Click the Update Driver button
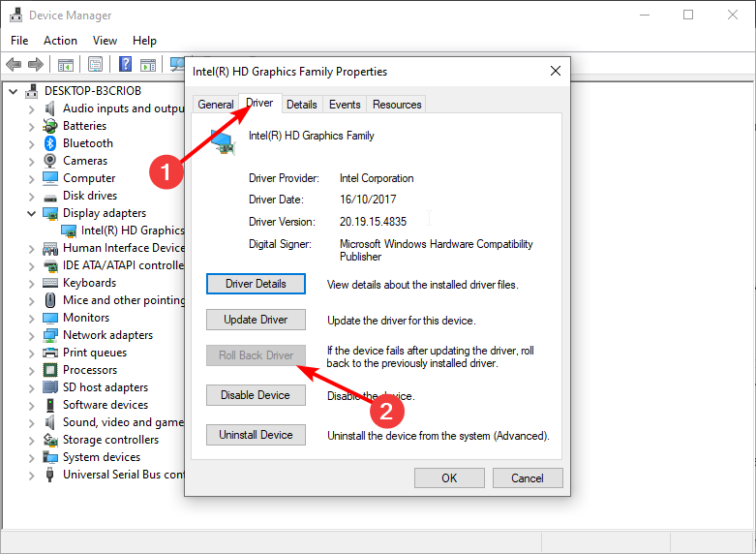Viewport: 756px width, 554px height. [256, 320]
